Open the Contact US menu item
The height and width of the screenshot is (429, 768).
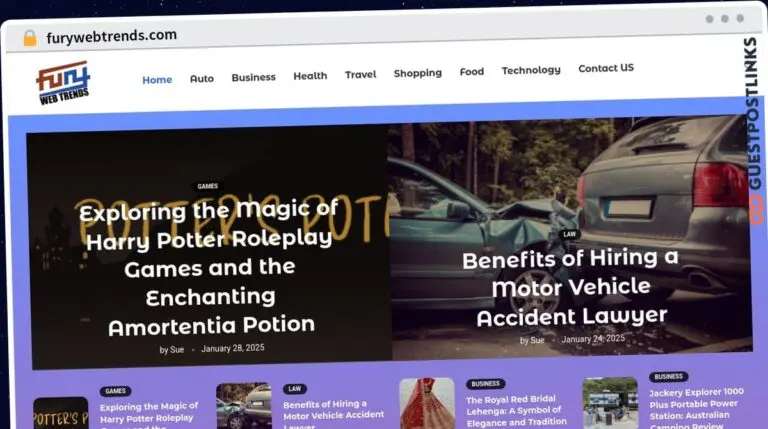(x=606, y=68)
